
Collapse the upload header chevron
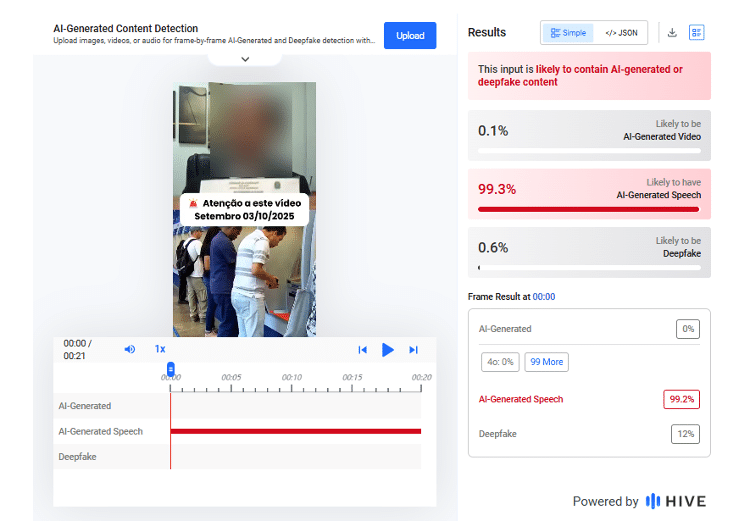[x=245, y=59]
